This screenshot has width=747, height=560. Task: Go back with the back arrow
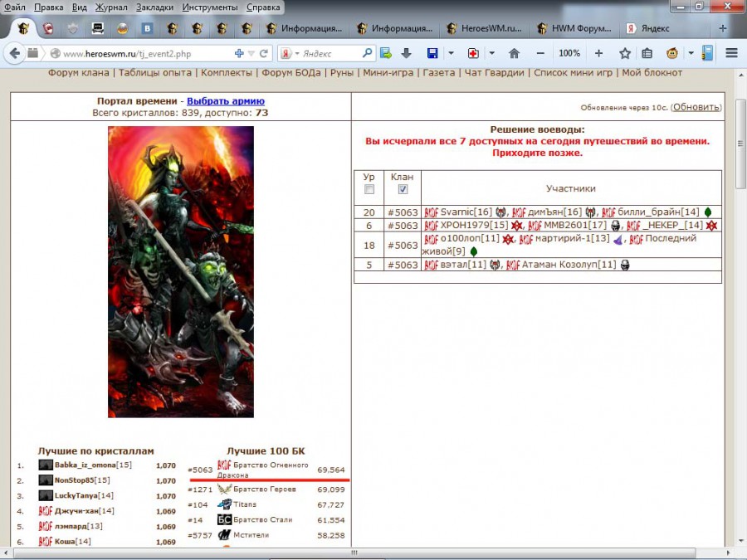(15, 53)
